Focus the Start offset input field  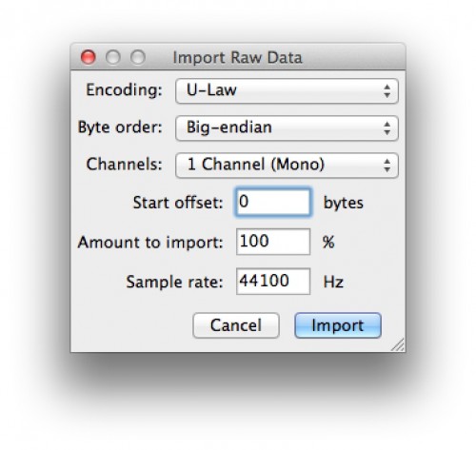click(273, 202)
